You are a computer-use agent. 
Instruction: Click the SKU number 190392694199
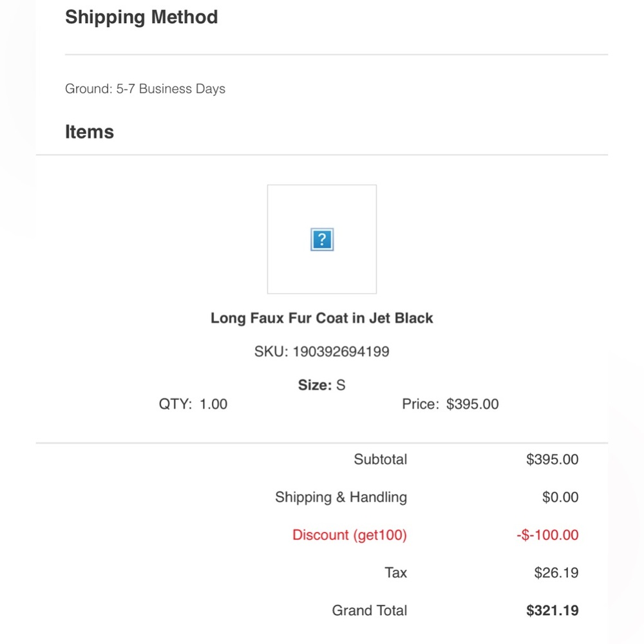(x=341, y=352)
